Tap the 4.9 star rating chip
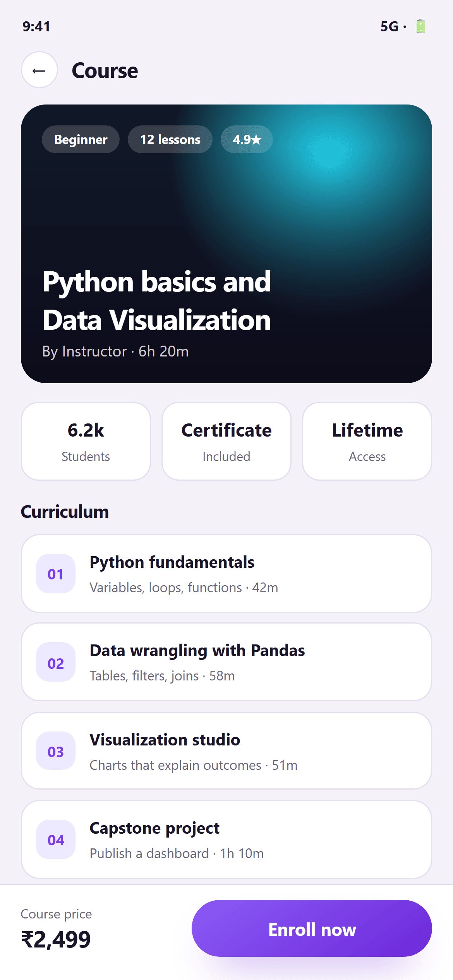The height and width of the screenshot is (980, 453). coord(247,139)
